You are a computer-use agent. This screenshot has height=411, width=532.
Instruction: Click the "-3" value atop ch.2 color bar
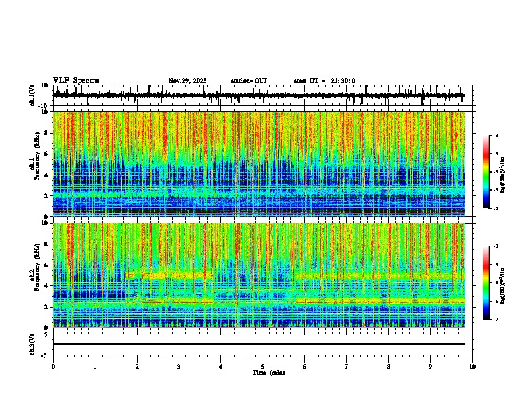[x=496, y=246]
